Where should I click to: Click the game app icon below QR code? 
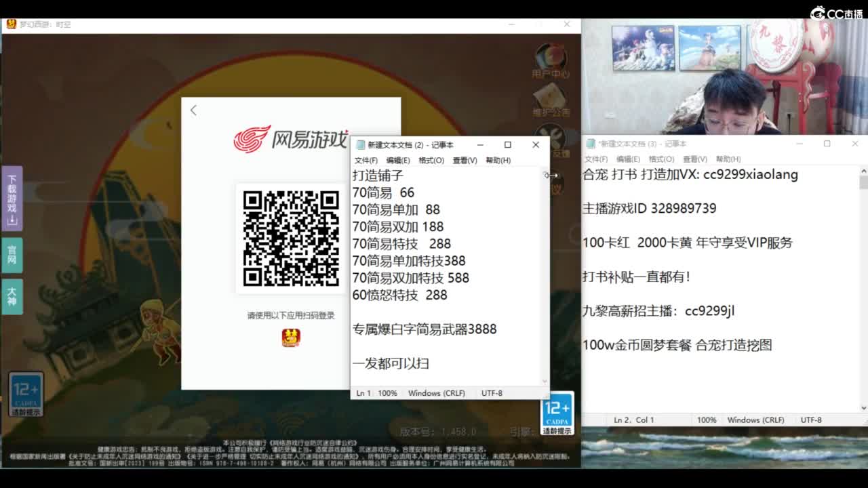291,337
